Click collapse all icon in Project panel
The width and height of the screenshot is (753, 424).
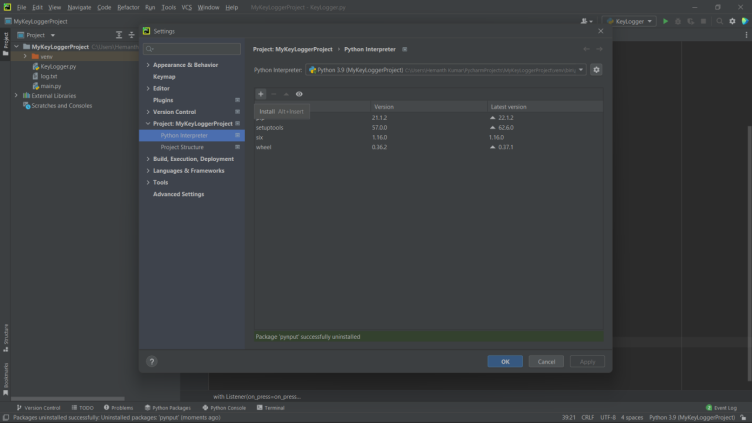[131, 35]
